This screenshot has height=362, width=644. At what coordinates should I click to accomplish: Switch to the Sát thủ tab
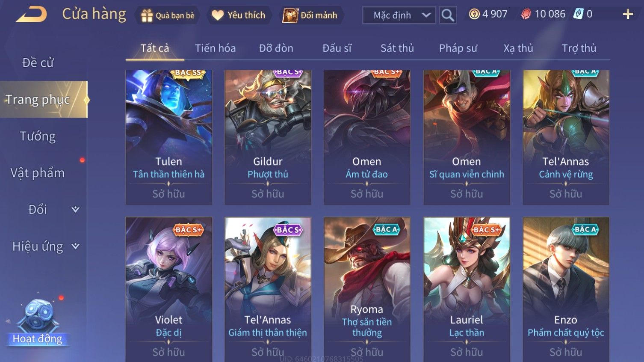click(x=397, y=48)
